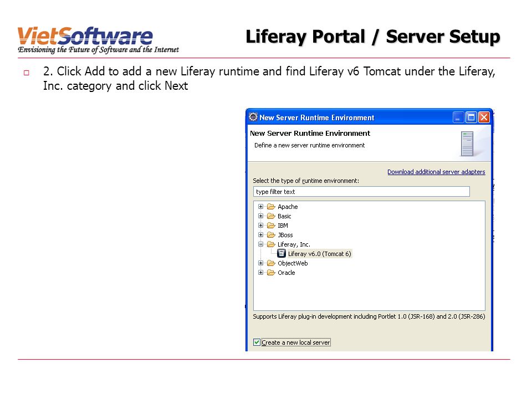The image size is (532, 399).
Task: Click the Oracle folder icon
Action: tap(271, 273)
